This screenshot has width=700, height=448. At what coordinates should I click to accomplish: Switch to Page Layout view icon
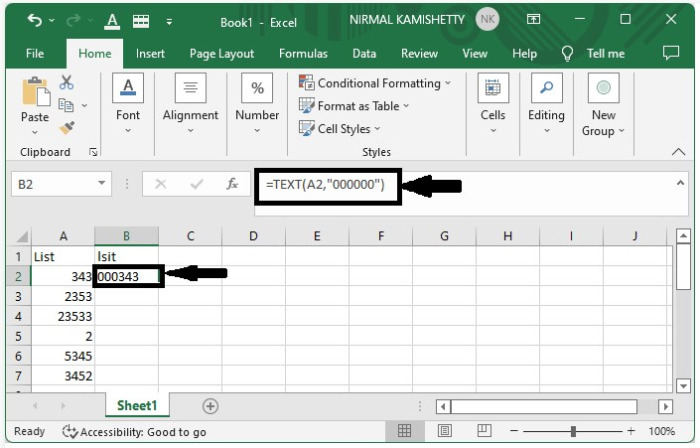pyautogui.click(x=445, y=431)
